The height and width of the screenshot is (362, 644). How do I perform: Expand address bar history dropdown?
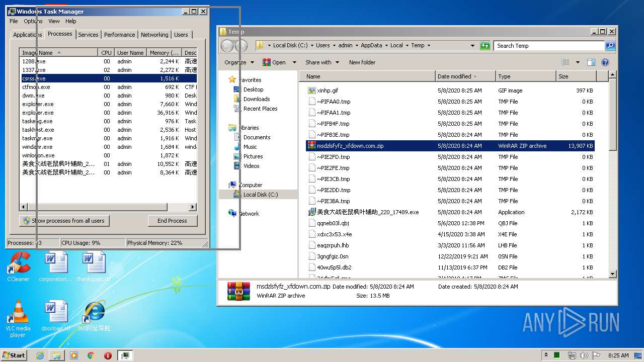[472, 46]
